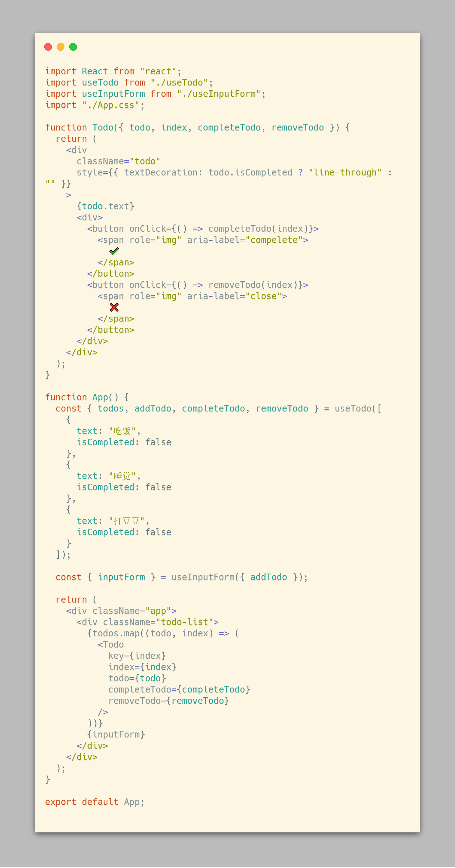Click the yellow minimize dot
This screenshot has width=455, height=868.
pos(61,47)
